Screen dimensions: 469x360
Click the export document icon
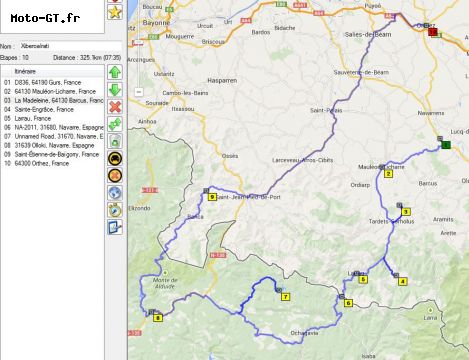point(115,227)
